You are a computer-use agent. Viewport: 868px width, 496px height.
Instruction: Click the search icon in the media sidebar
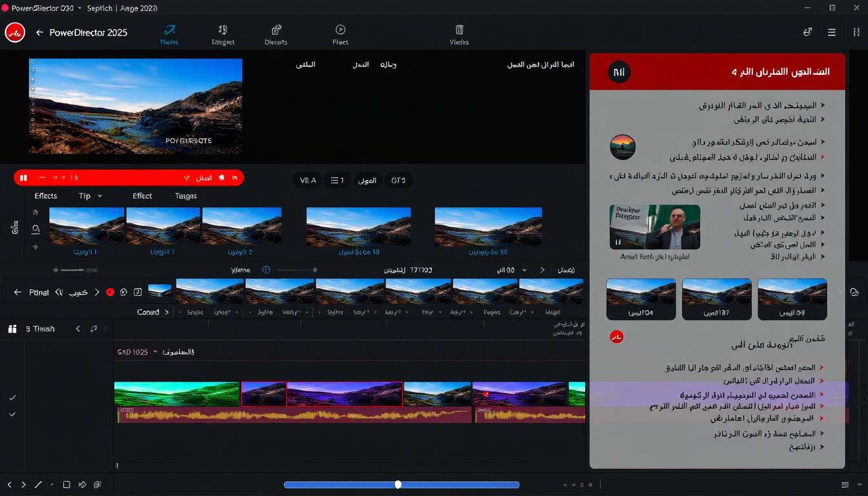click(x=36, y=229)
